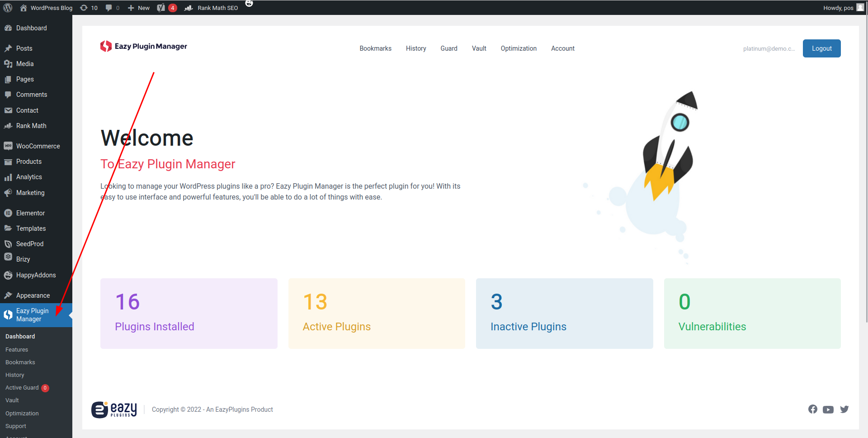Open Active Guard from the sidebar
This screenshot has width=868, height=438.
click(22, 387)
